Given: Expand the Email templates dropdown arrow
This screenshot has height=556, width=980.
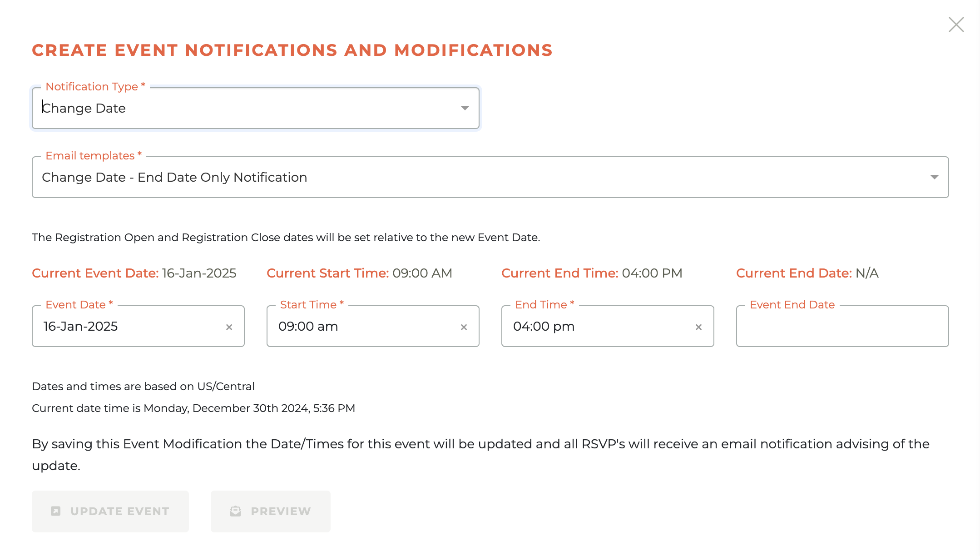Looking at the screenshot, I should tap(934, 177).
